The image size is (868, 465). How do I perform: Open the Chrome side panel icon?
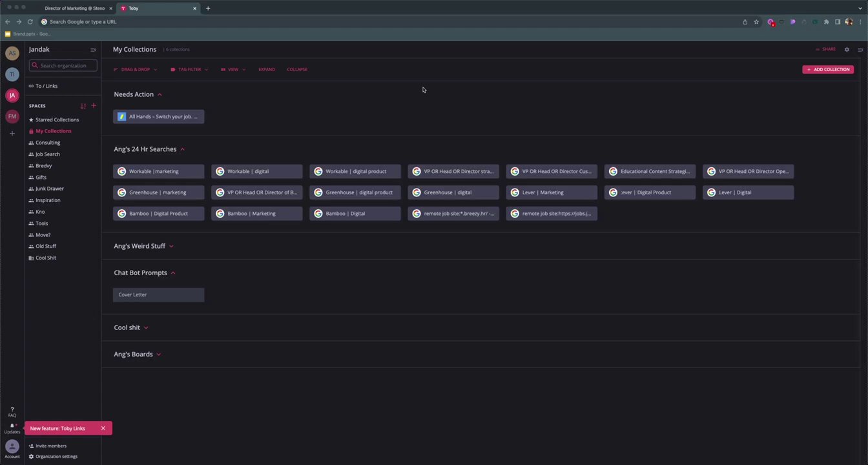click(x=838, y=22)
